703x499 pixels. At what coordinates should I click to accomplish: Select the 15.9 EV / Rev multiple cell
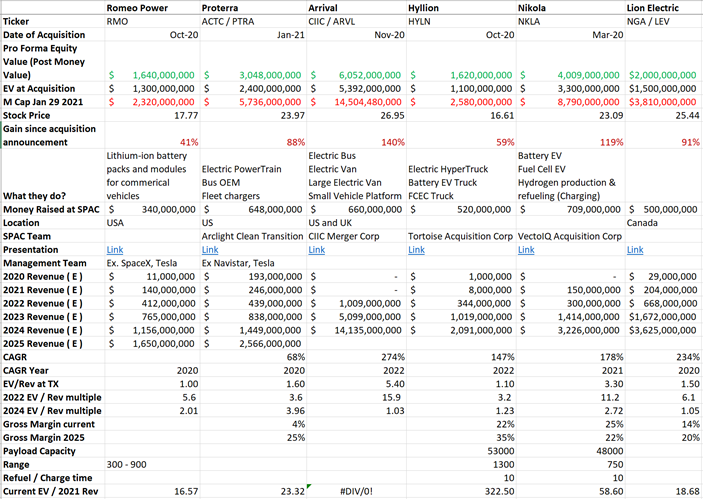(356, 398)
